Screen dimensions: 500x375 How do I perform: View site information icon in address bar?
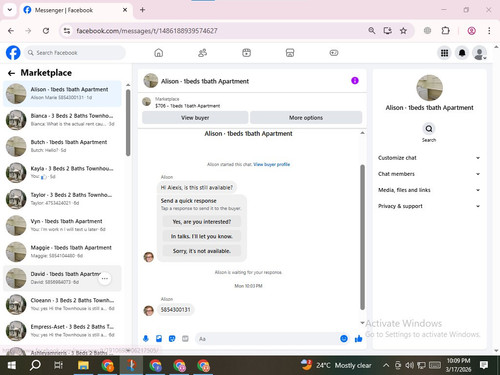click(67, 31)
